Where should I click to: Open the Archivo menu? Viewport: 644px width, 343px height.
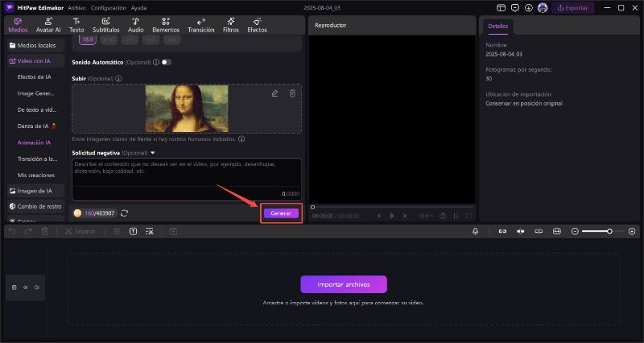(76, 8)
